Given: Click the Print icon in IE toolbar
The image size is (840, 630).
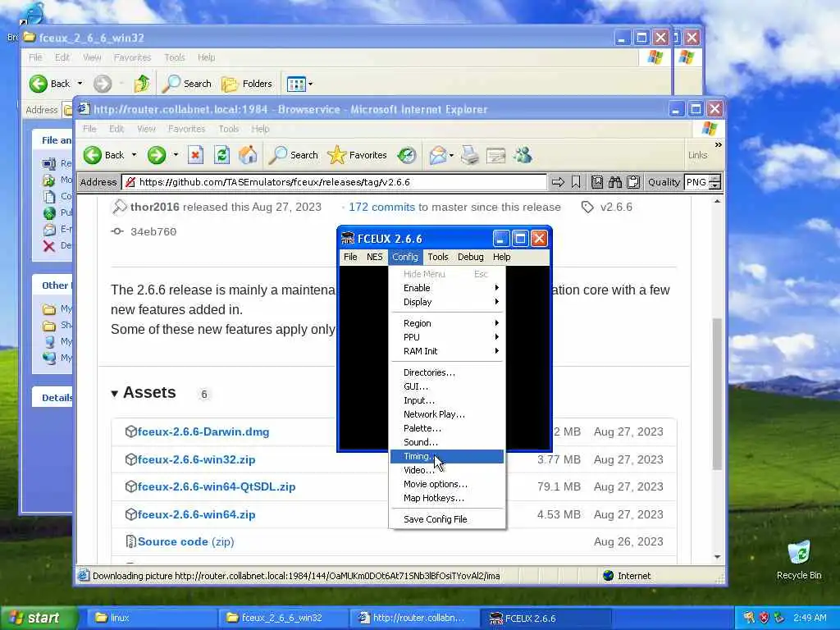Looking at the screenshot, I should tap(470, 155).
